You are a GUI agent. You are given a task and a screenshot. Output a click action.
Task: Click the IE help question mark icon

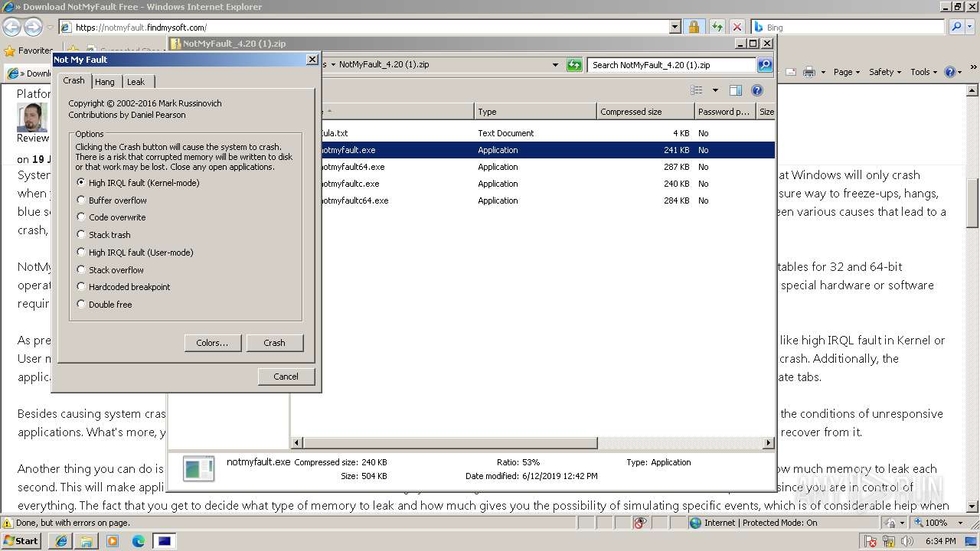pyautogui.click(x=949, y=72)
